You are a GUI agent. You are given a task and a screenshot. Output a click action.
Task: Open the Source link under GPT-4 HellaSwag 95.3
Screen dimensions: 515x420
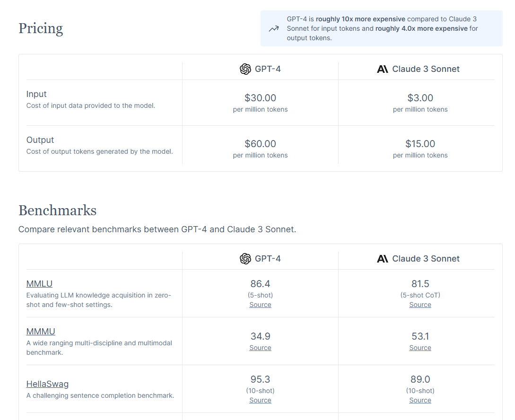[x=260, y=400]
